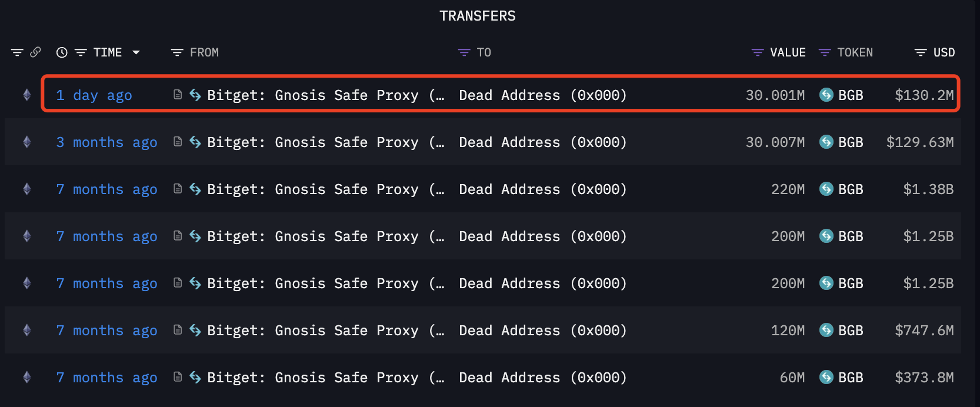Click the link icon in the header row
This screenshot has width=980, height=407.
35,52
